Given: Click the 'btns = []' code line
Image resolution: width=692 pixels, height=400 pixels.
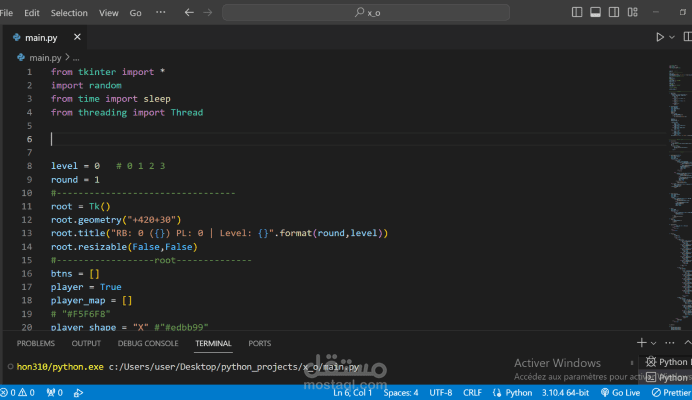Looking at the screenshot, I should (75, 274).
